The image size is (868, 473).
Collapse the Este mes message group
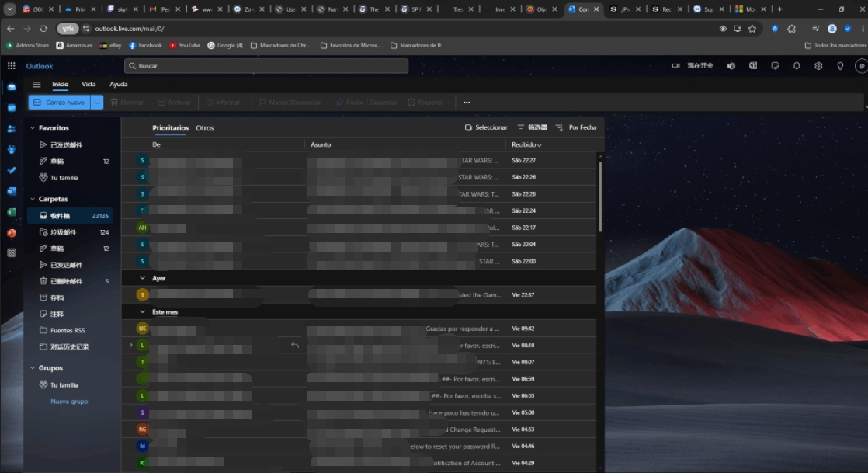pos(142,311)
